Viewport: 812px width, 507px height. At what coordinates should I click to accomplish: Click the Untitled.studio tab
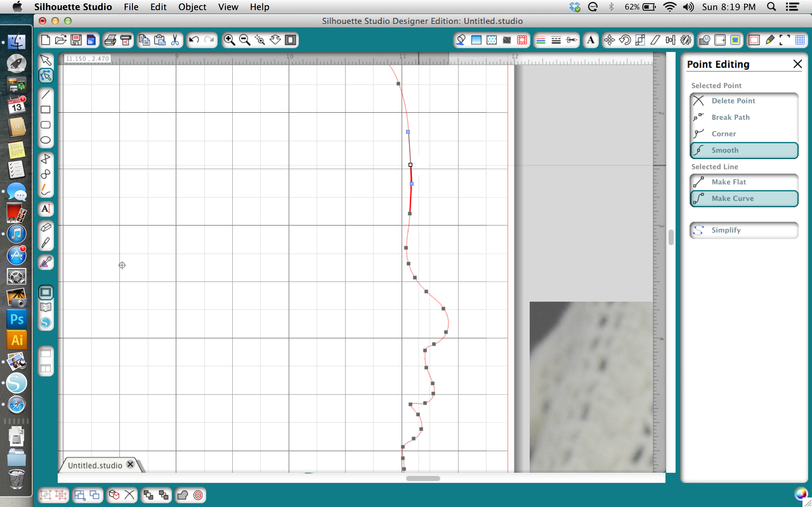95,464
